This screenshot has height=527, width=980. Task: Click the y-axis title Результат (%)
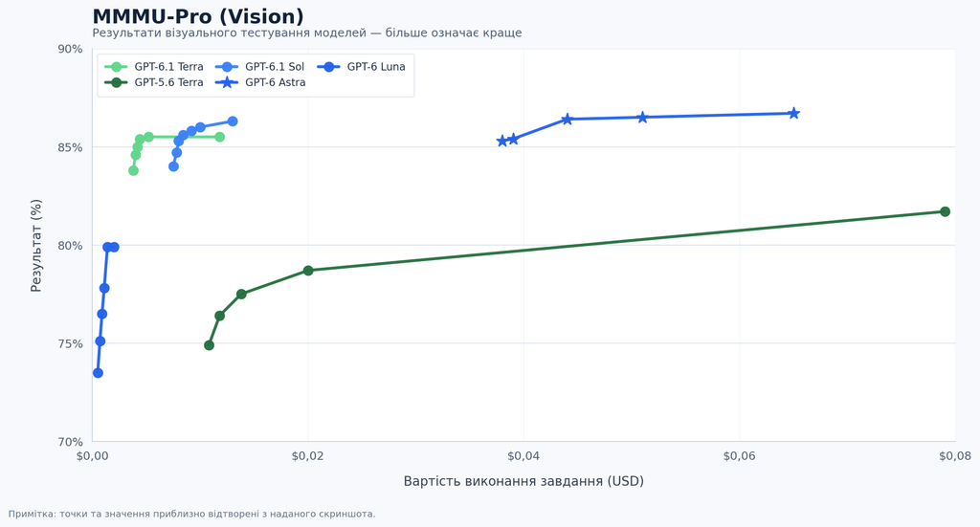tap(36, 246)
